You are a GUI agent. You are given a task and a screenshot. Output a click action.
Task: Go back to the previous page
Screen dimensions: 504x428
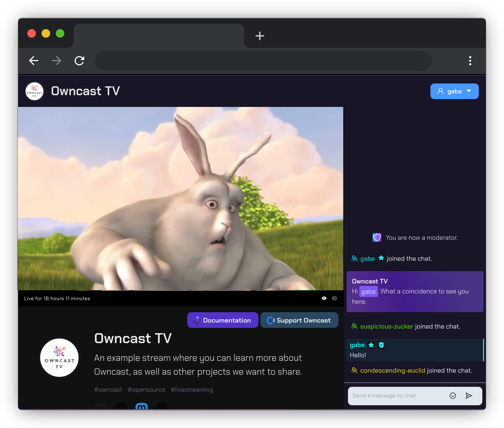click(34, 61)
